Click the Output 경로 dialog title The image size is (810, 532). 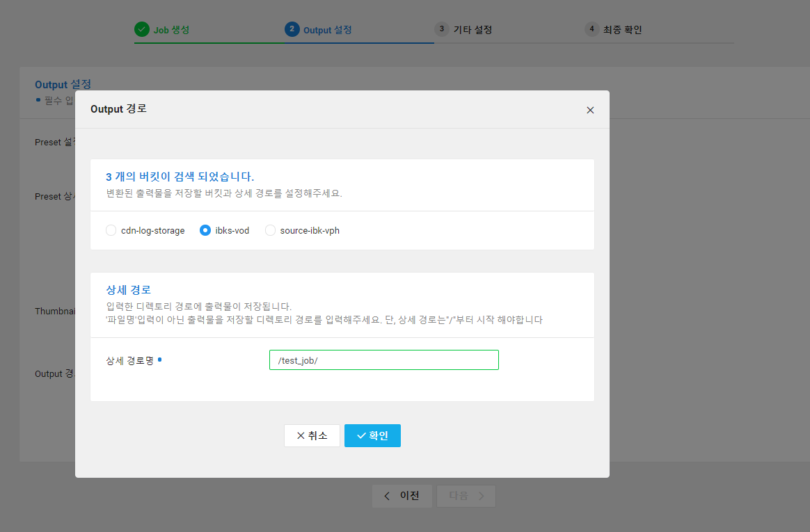coord(118,109)
